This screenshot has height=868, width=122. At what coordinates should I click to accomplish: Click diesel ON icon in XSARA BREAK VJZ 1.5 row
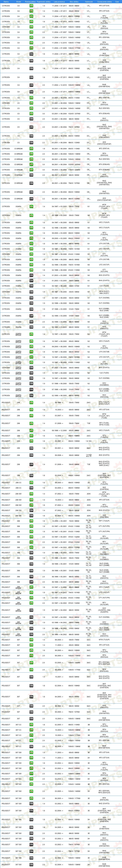31,373
